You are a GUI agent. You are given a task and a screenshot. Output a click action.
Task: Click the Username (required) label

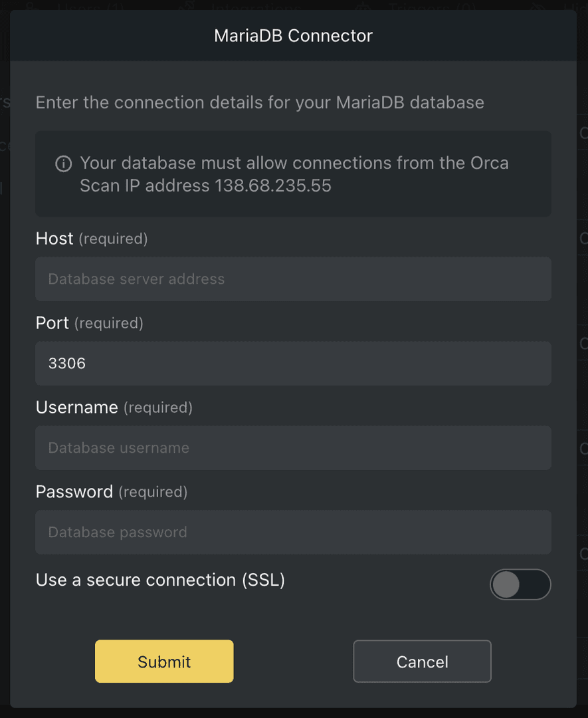[x=114, y=408]
